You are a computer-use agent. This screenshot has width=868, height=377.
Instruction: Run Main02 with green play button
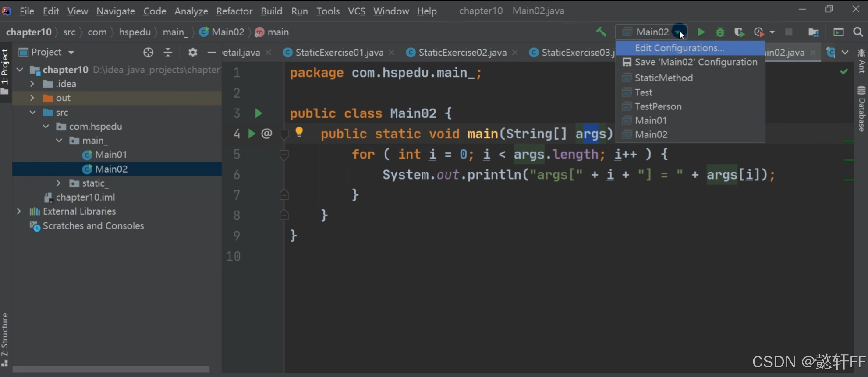701,32
